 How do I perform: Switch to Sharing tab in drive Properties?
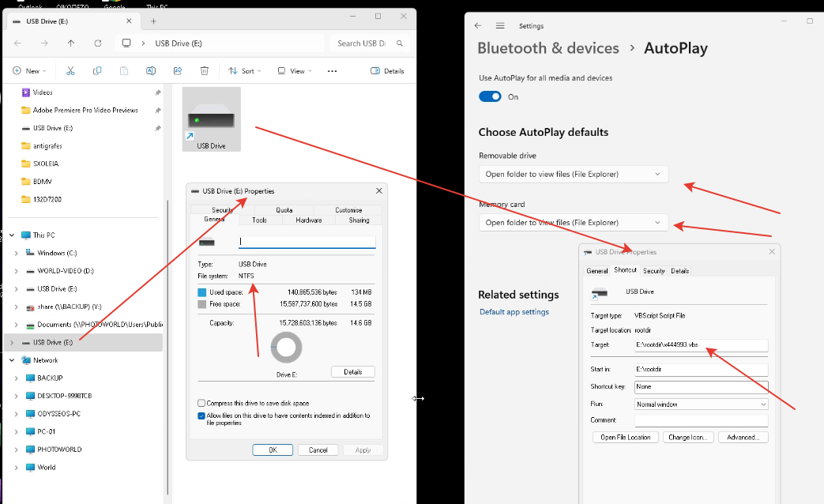(x=359, y=220)
